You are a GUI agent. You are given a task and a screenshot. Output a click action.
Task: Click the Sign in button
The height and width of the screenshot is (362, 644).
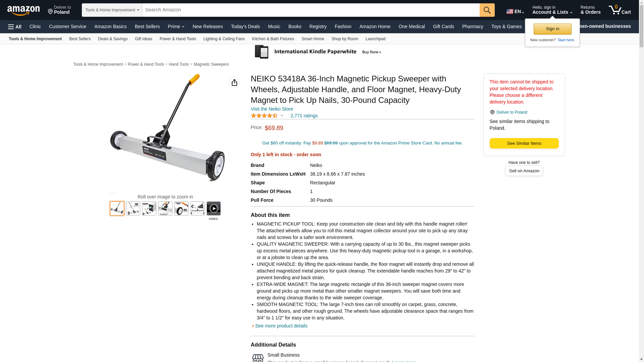coord(552,29)
